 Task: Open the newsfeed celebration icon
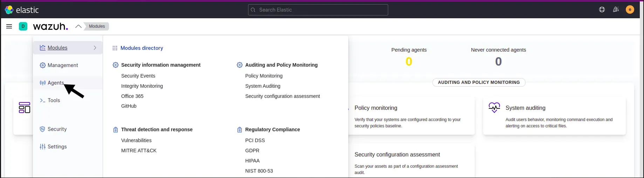(x=616, y=10)
